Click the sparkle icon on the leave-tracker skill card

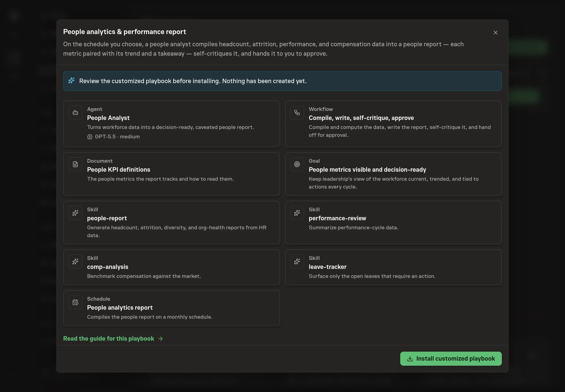point(297,262)
